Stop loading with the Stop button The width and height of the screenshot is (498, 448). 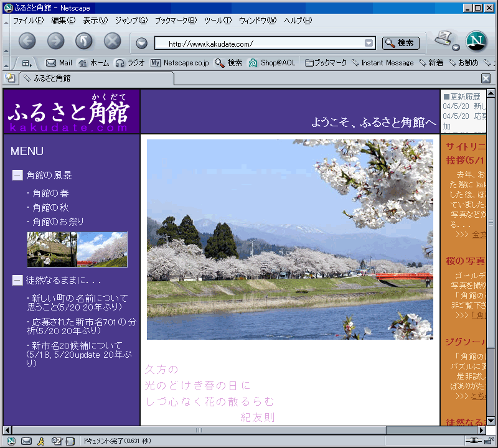click(x=113, y=41)
